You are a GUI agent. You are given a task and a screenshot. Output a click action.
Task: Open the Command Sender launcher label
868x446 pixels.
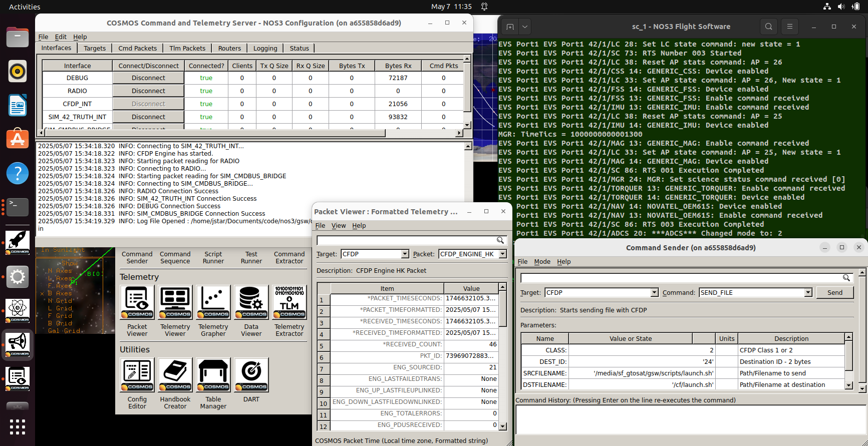click(x=137, y=258)
